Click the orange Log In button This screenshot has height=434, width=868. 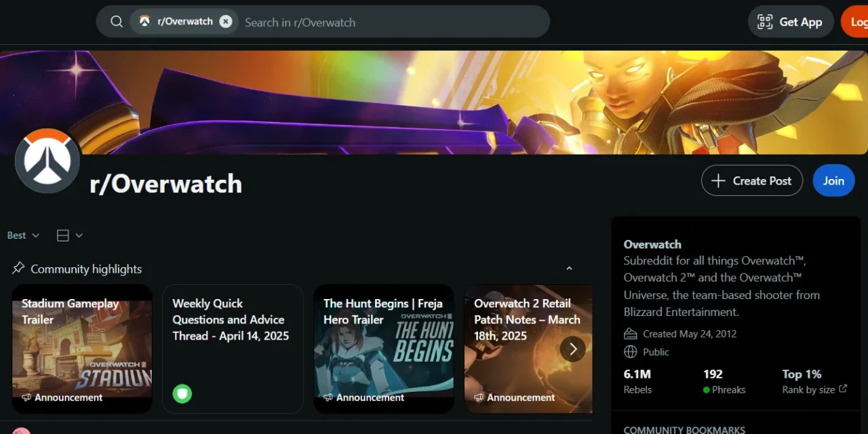[x=856, y=22]
